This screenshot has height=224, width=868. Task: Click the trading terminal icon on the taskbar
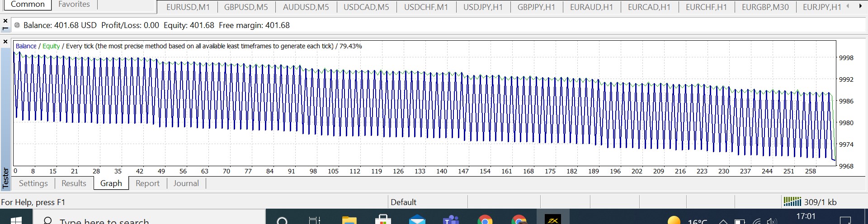pyautogui.click(x=552, y=220)
